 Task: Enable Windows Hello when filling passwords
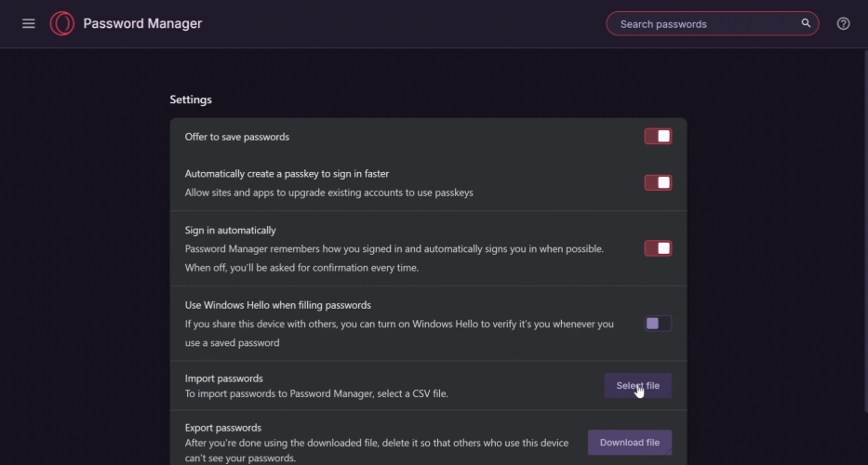click(658, 324)
